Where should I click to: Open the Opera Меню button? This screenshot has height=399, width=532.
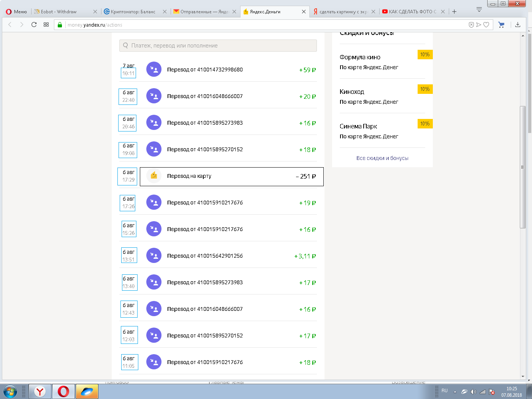point(16,11)
